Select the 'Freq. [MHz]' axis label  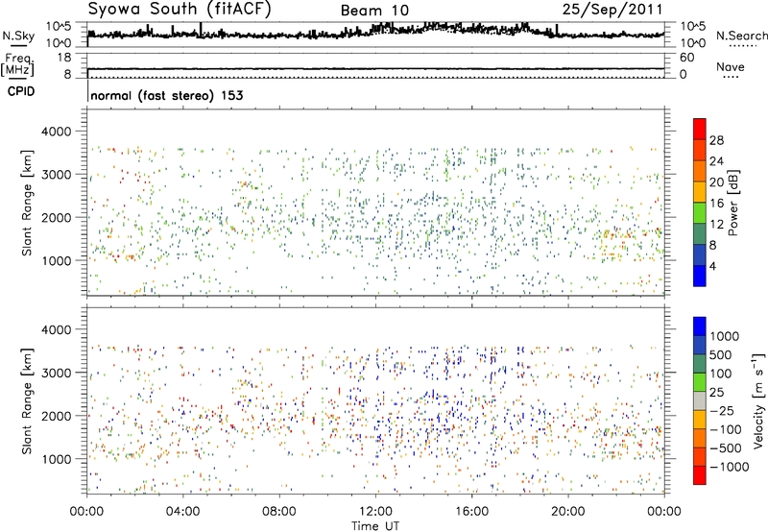pos(18,64)
